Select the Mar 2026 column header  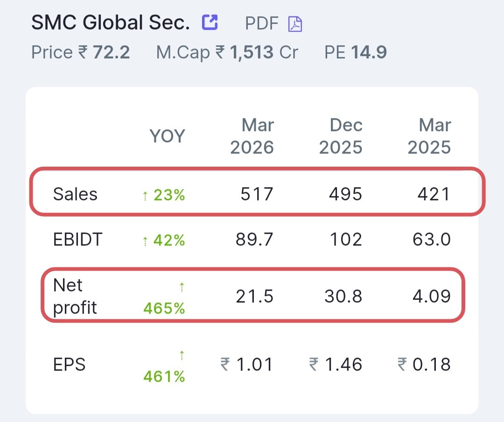252,136
